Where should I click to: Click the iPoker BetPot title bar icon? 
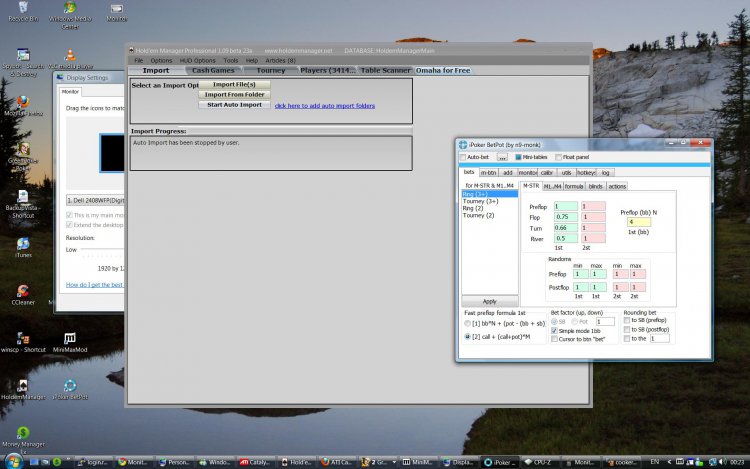pyautogui.click(x=463, y=144)
